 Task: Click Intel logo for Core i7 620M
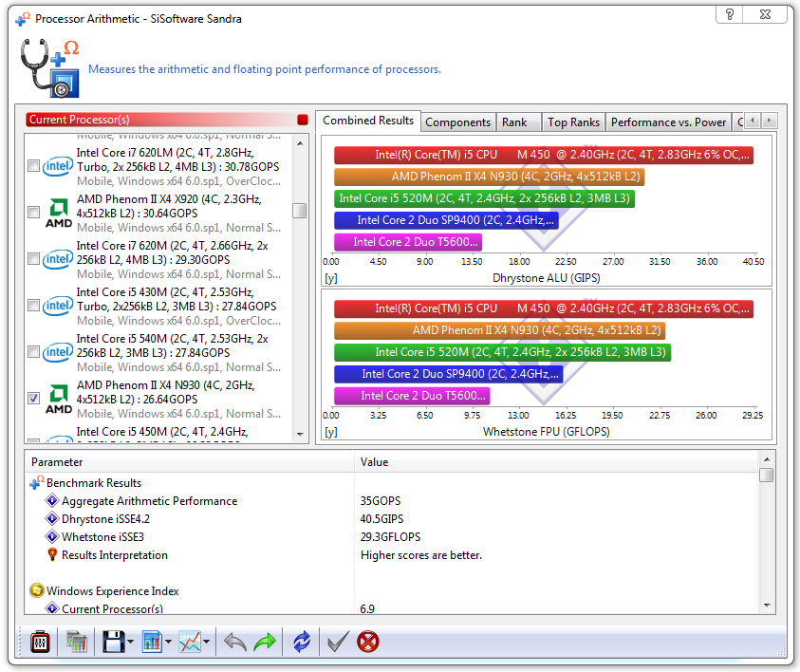(58, 259)
